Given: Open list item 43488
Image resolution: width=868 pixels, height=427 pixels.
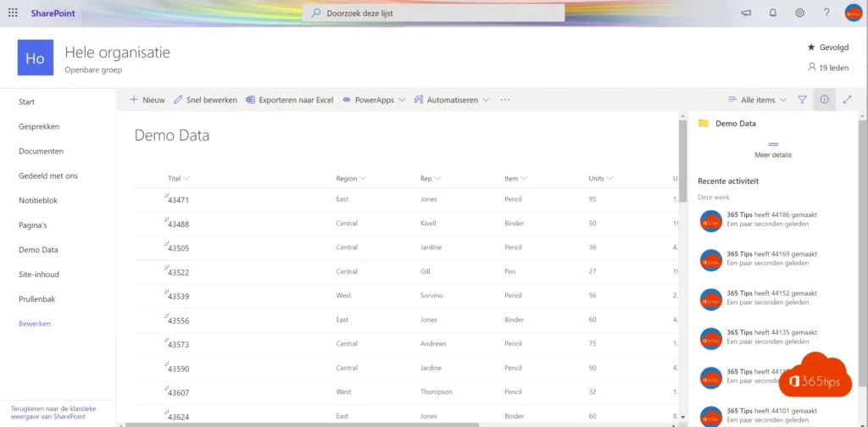Looking at the screenshot, I should 178,224.
